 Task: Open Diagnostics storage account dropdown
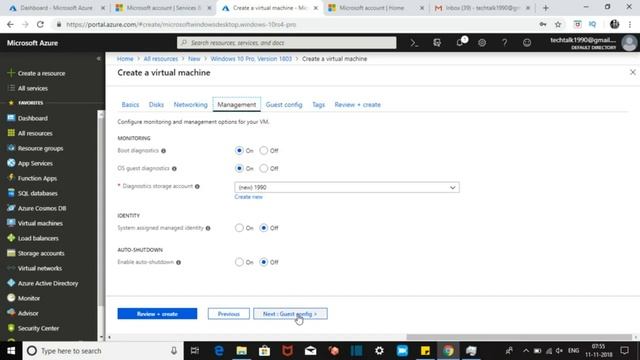tap(347, 187)
